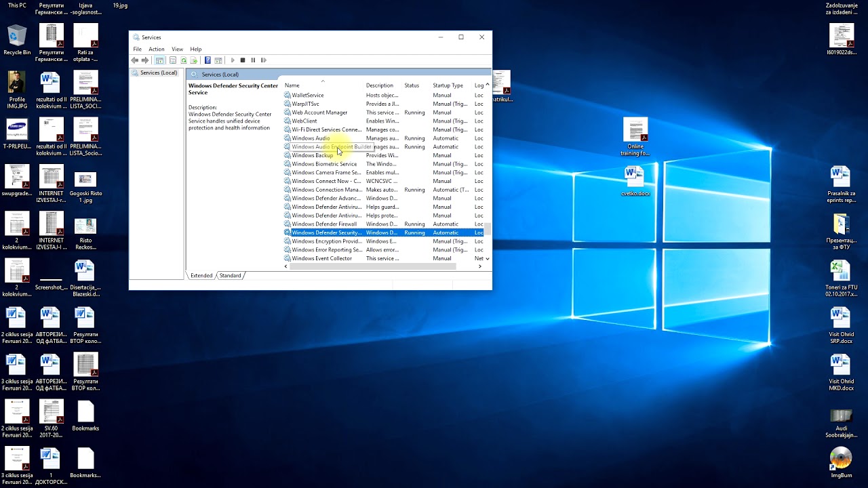Screen dimensions: 868x488
Task: Select Windows Camera Frame Server service
Action: (x=383, y=172)
